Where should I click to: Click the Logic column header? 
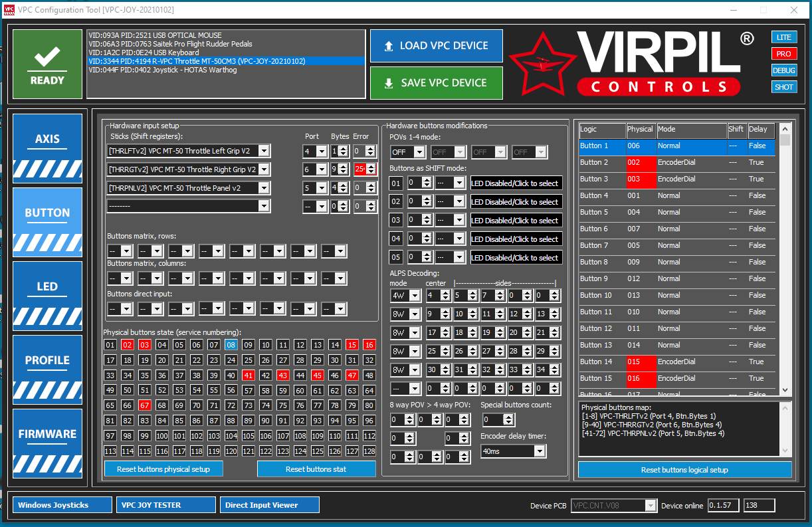tap(602, 130)
